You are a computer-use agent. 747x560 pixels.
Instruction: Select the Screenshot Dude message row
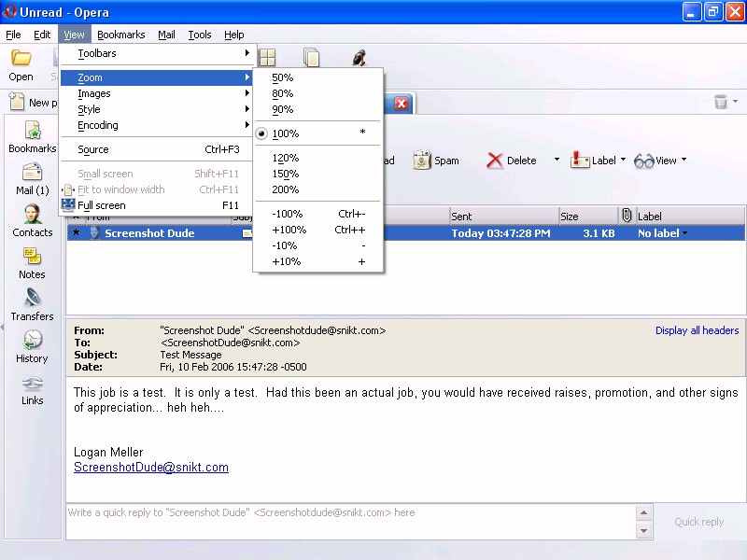coord(406,233)
